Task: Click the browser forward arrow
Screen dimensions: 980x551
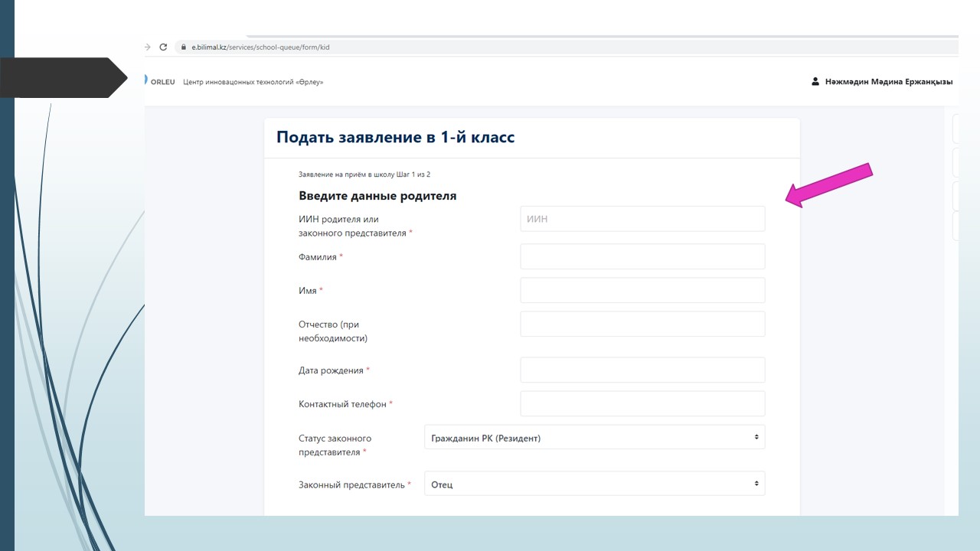Action: (x=148, y=47)
